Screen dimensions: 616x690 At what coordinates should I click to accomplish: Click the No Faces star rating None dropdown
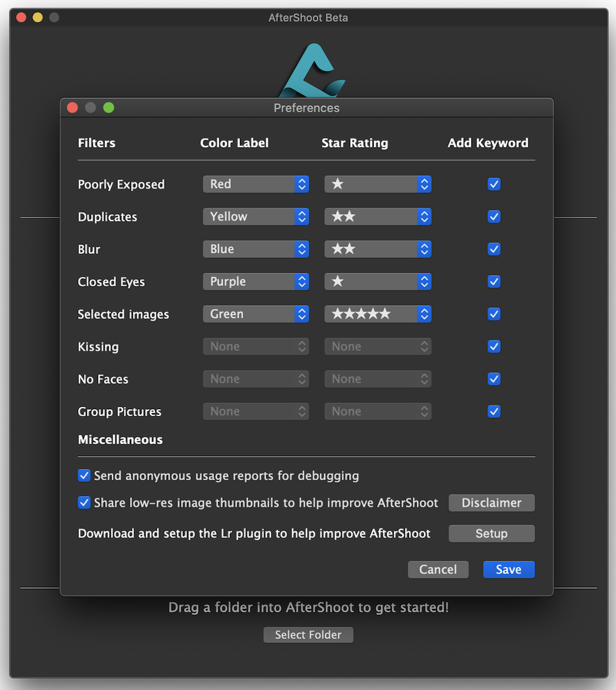377,379
